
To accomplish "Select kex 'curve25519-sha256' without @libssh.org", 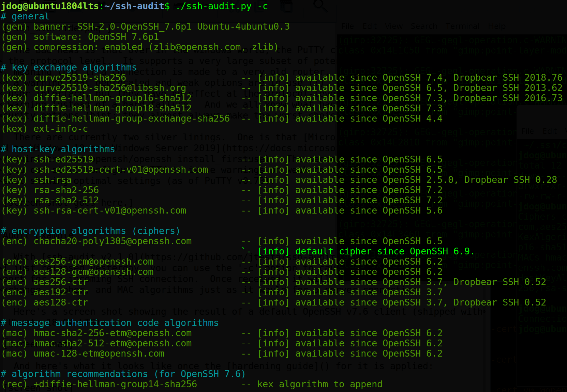I will pos(80,78).
